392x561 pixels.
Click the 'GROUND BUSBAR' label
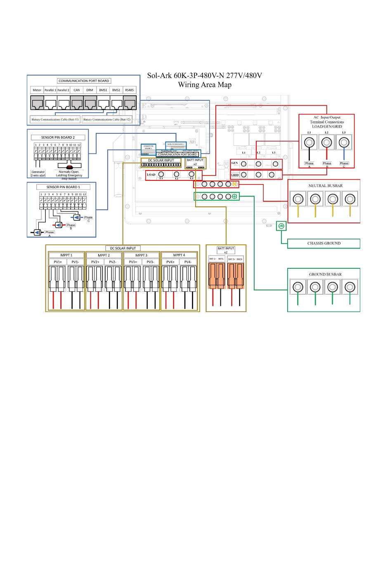pos(325,274)
